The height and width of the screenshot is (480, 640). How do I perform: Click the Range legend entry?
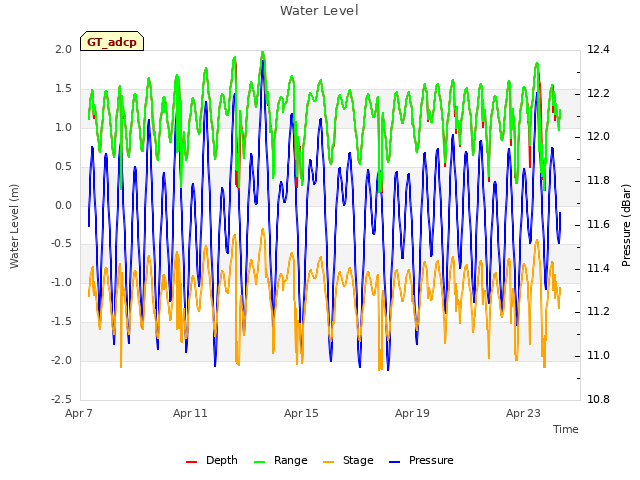pos(280,460)
